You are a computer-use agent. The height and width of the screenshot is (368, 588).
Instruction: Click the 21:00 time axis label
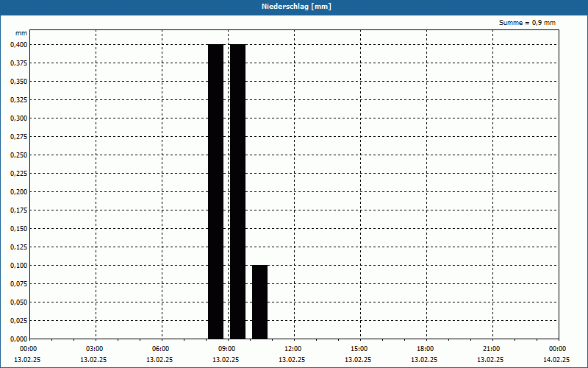point(492,349)
